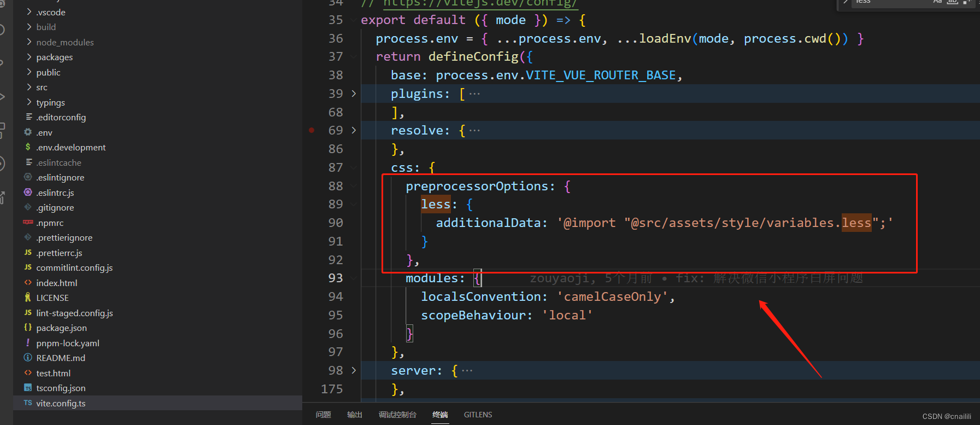Open the 输出 (Output) panel tab

[355, 415]
